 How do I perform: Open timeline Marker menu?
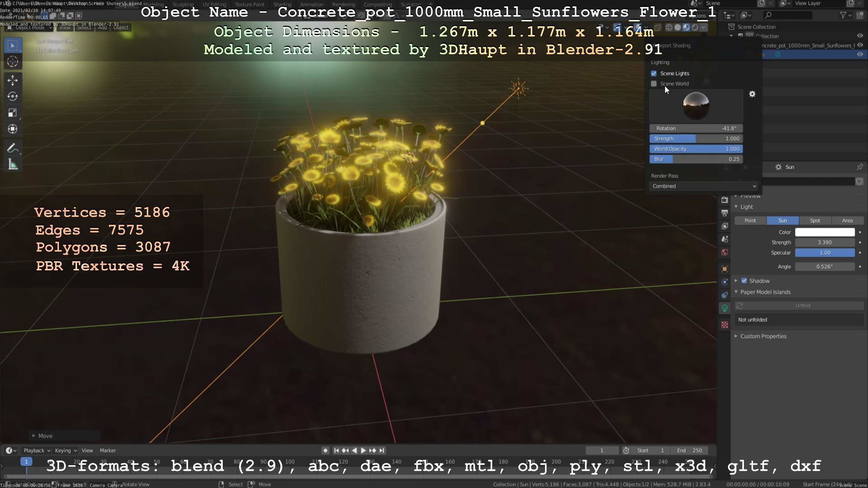(108, 450)
